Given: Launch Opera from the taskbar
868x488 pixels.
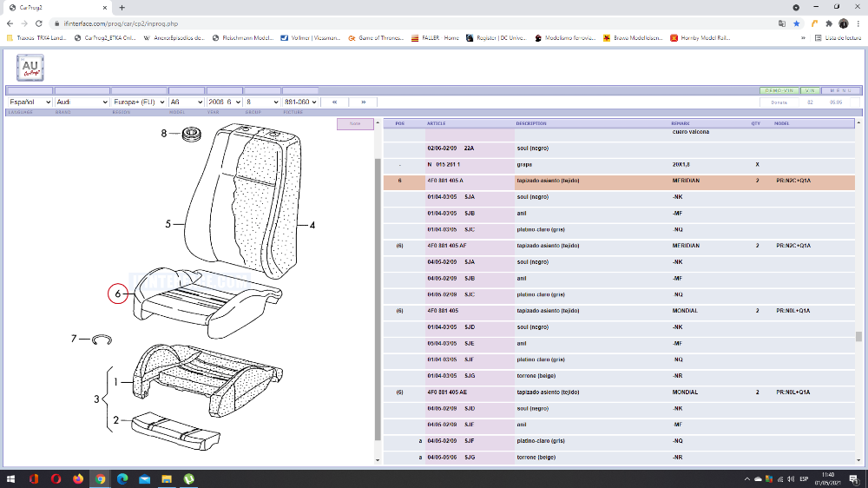Looking at the screenshot, I should point(56,479).
